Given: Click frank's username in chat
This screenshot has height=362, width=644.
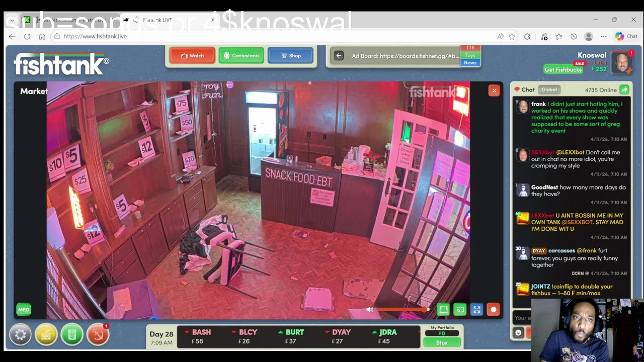Looking at the screenshot, I should point(538,104).
